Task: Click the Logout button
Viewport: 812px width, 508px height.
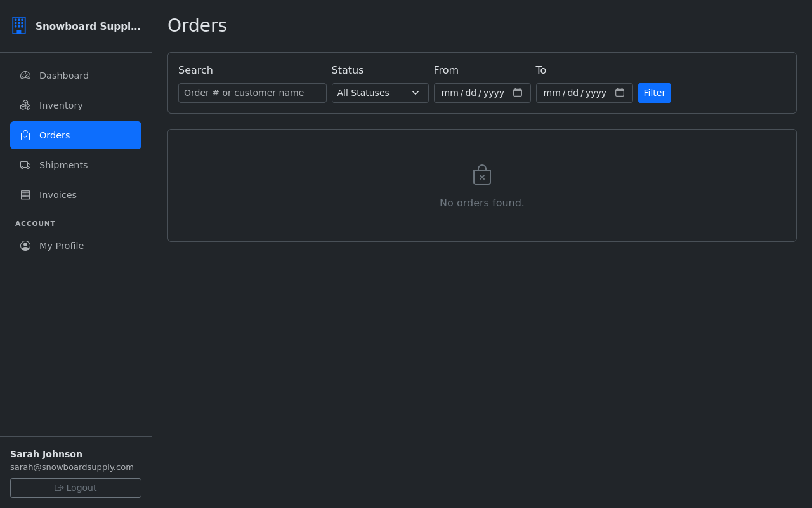Action: [x=75, y=488]
